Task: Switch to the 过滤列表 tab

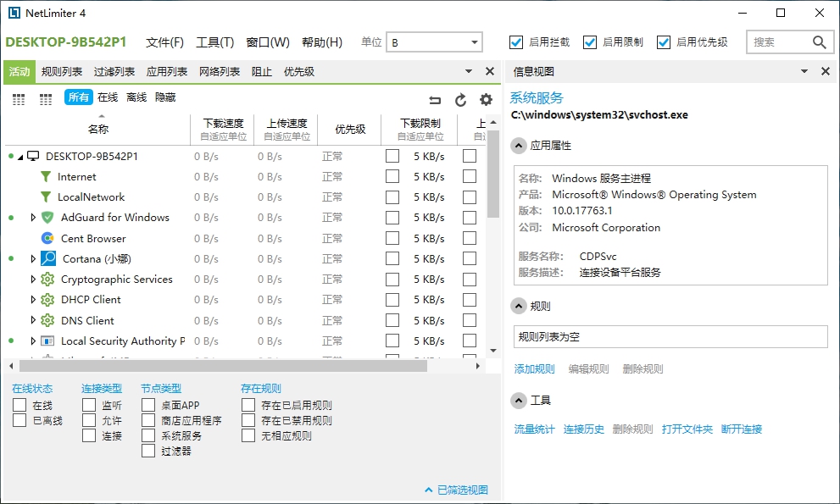Action: click(114, 72)
